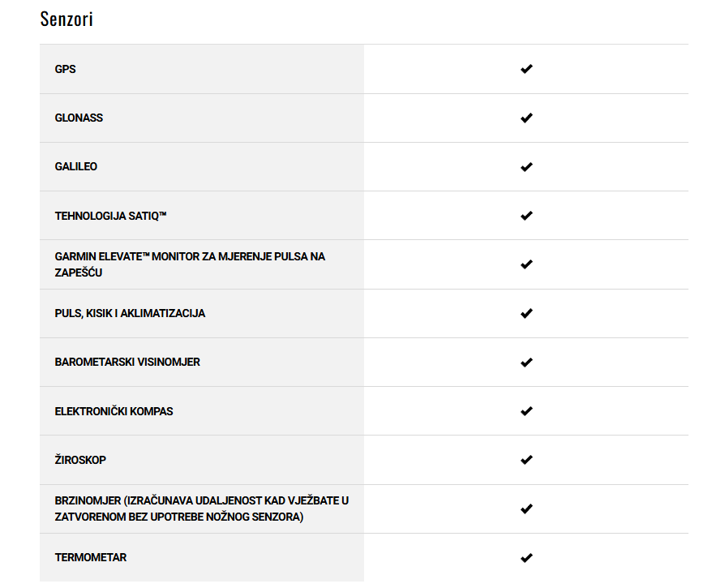Click the Garmin Elevate pulse monitor checkmark

pyautogui.click(x=526, y=264)
